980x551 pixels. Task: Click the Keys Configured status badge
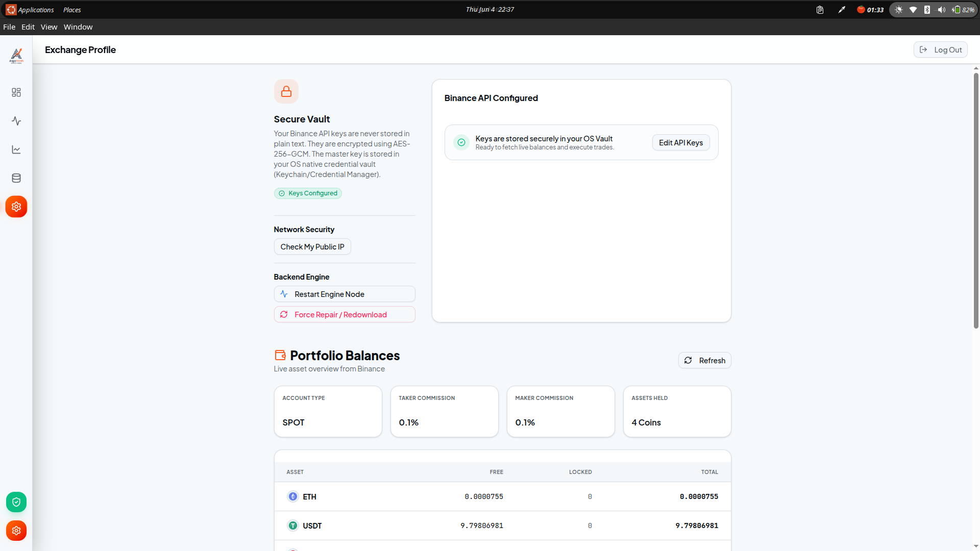(308, 193)
